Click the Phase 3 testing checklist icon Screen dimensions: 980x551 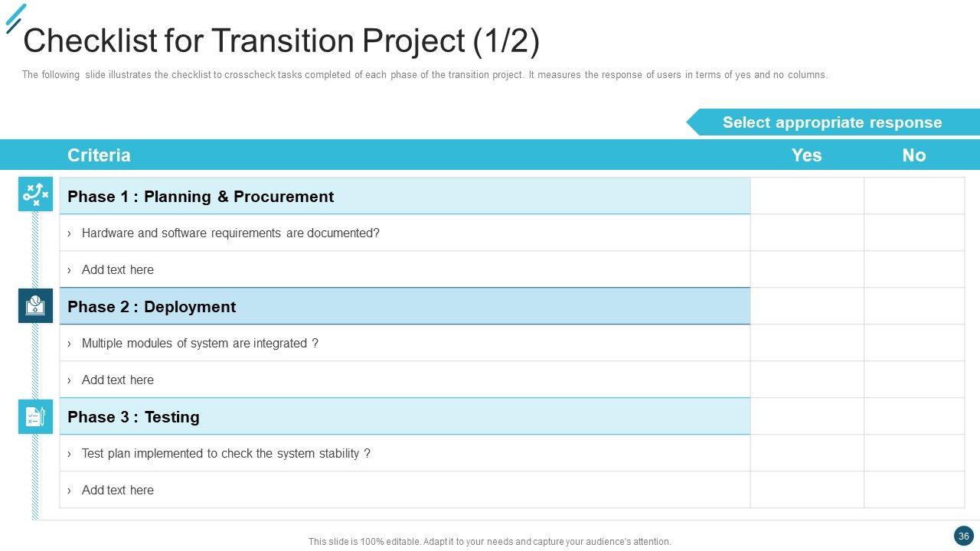point(35,416)
